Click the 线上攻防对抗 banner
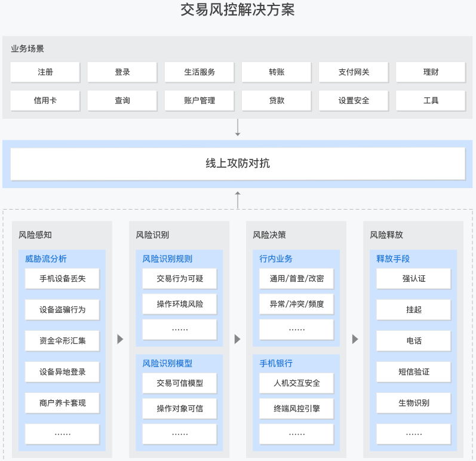This screenshot has width=476, height=461. pos(238,164)
